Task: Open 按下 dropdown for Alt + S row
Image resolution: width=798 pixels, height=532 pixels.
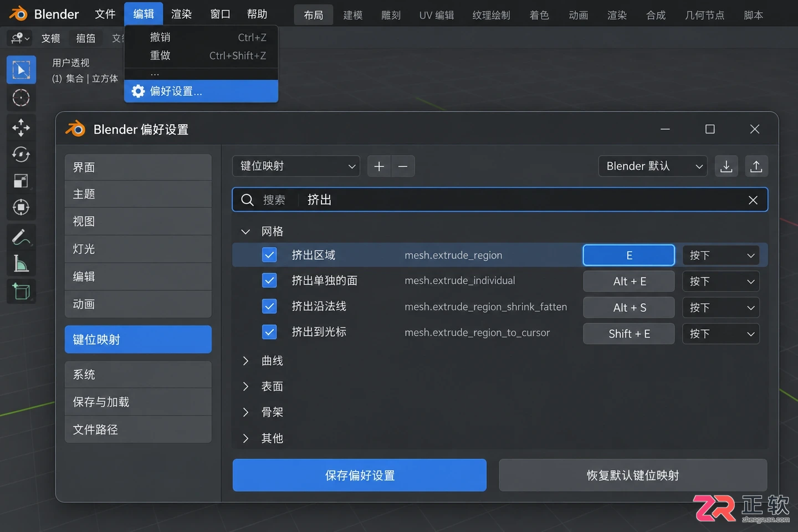Action: (721, 308)
